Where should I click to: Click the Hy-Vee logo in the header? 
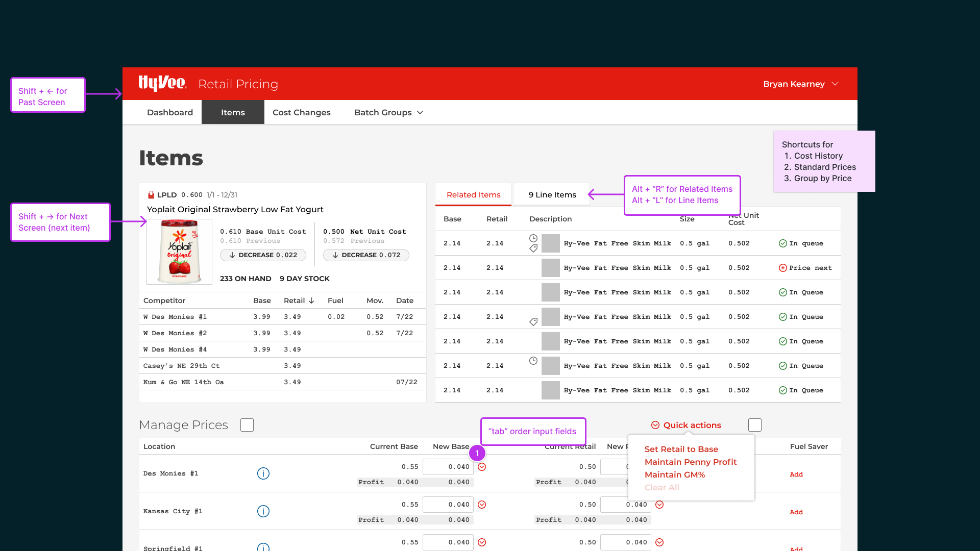162,83
